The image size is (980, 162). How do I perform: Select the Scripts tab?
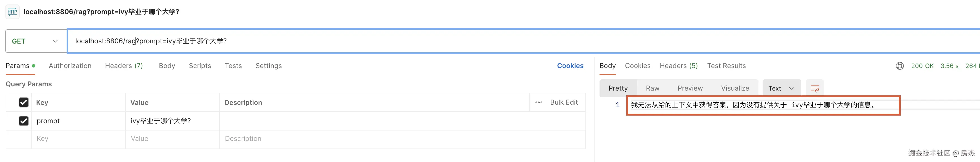point(200,66)
